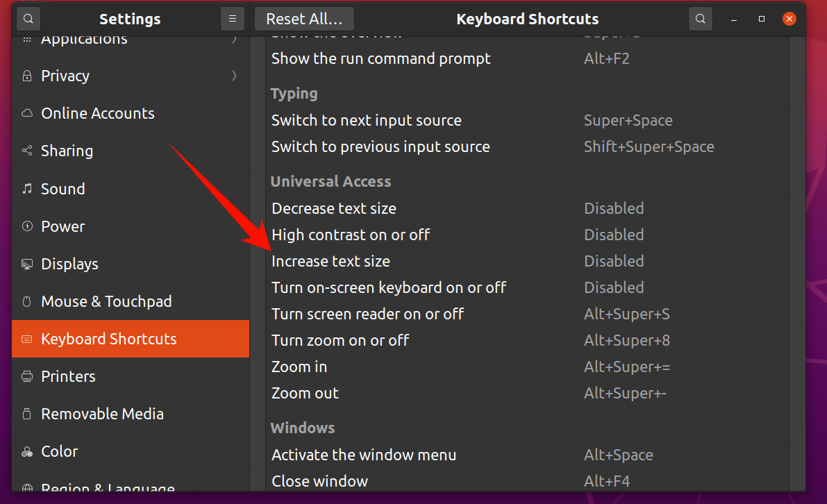
Task: Click the Keyboard Shortcuts search icon
Action: tap(701, 19)
